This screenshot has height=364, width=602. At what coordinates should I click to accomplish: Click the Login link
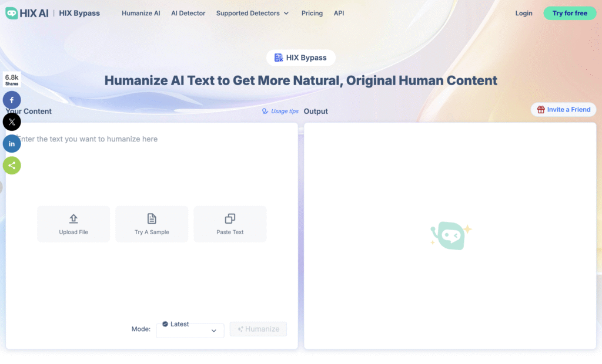[524, 13]
